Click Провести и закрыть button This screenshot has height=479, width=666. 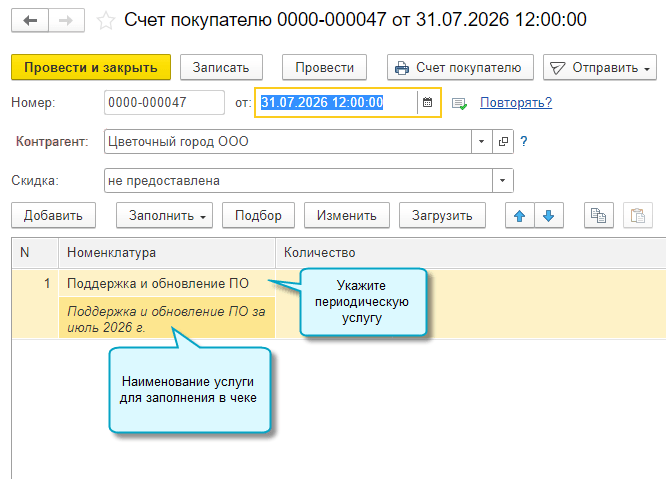click(91, 68)
